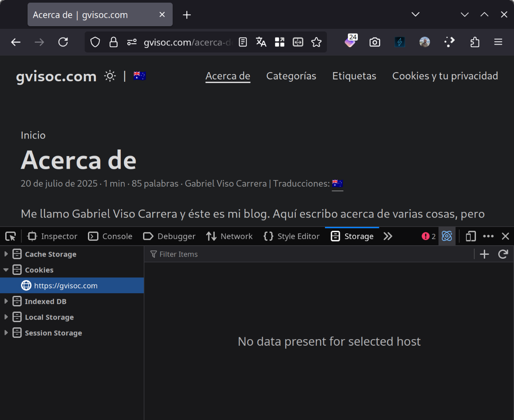The height and width of the screenshot is (420, 514).
Task: Switch to the Style Editor tab
Action: pyautogui.click(x=291, y=236)
